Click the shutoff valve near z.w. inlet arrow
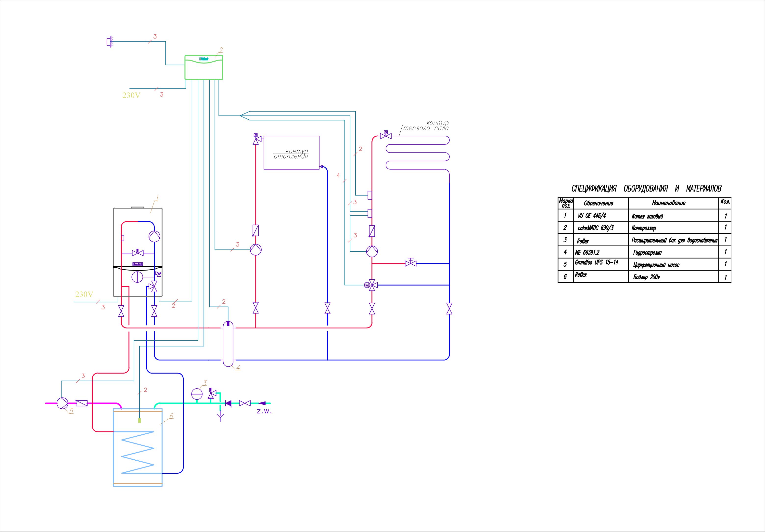Screen dimensions: 765x532 pos(245,403)
